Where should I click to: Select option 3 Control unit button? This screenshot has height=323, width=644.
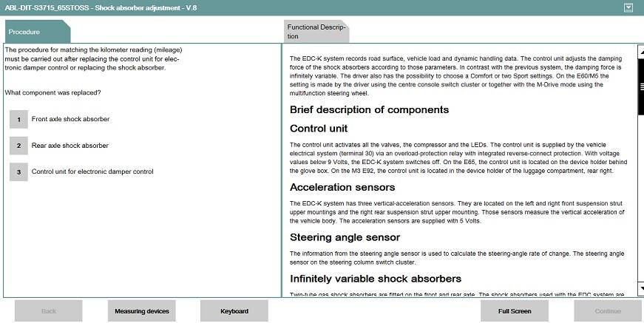coord(19,172)
